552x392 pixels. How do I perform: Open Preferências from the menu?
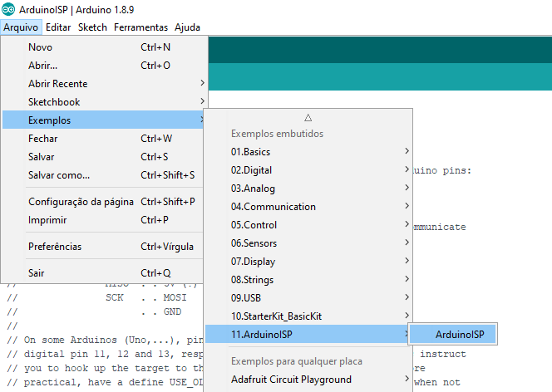click(102, 247)
